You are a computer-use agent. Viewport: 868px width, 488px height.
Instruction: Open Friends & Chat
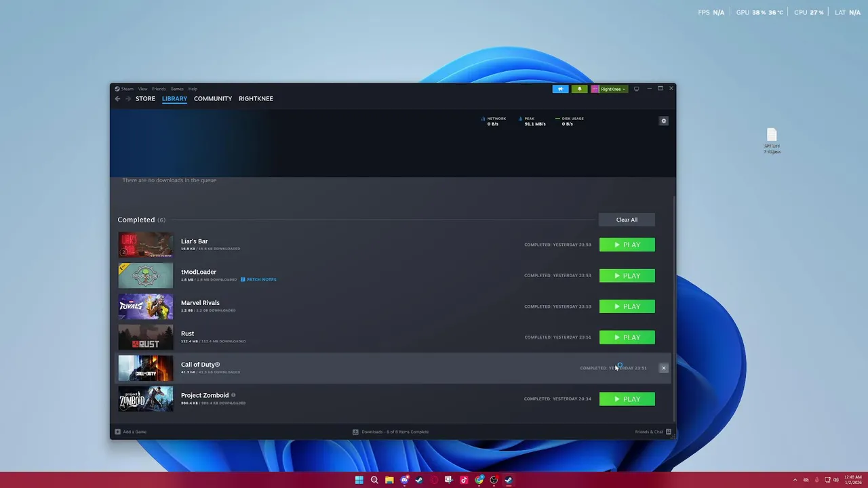point(653,432)
